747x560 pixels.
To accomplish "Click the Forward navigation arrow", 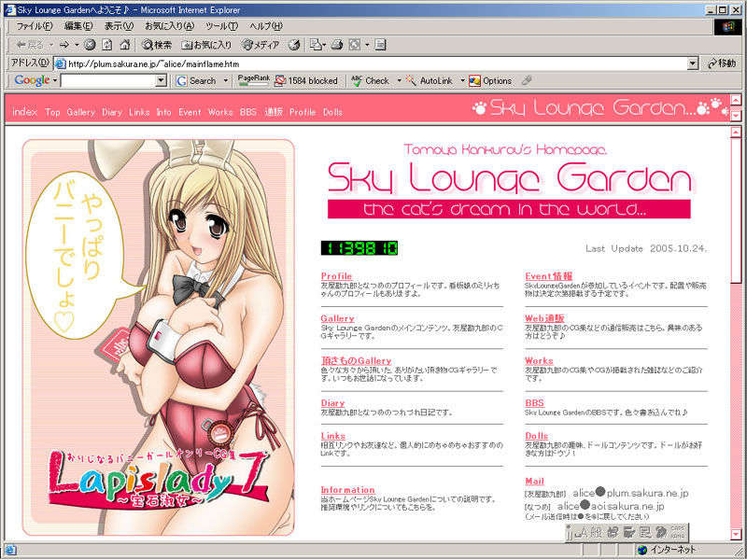I will (x=63, y=45).
